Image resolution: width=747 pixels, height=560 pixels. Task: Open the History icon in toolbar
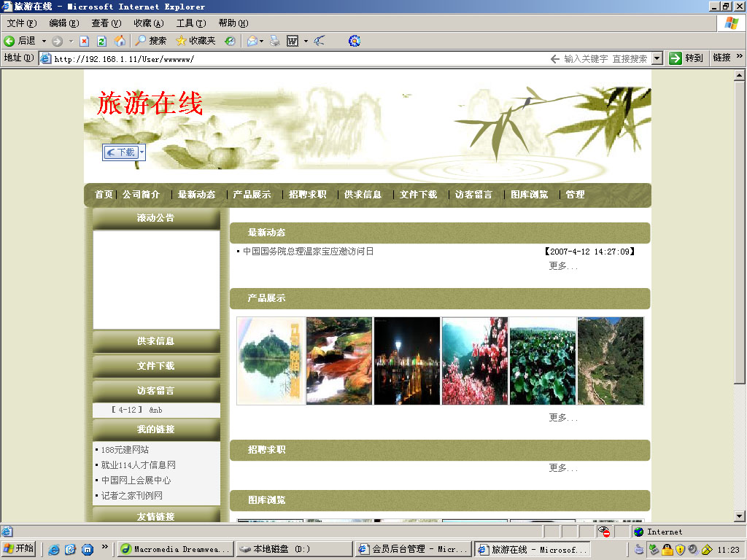[230, 41]
